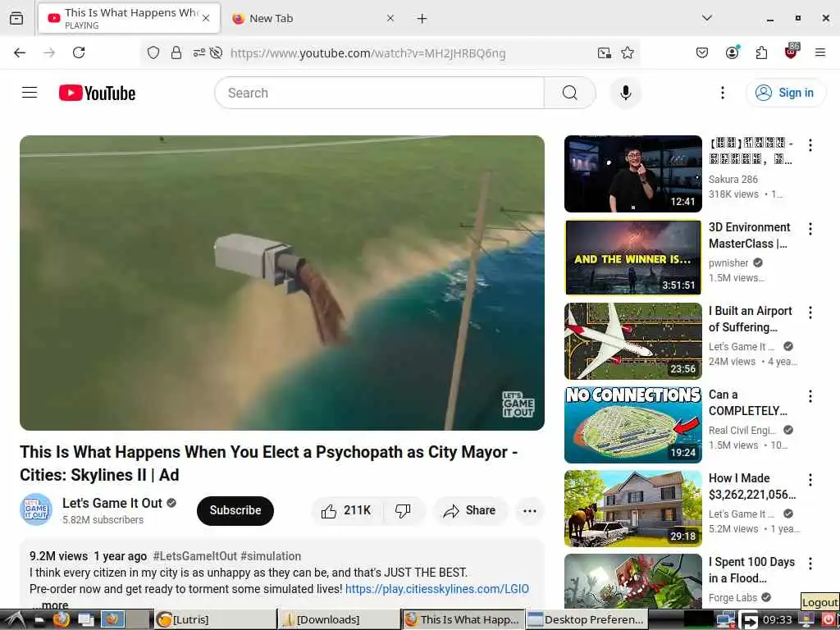Like the video with 211K likes
Viewport: 840px width, 630px height.
tap(346, 510)
